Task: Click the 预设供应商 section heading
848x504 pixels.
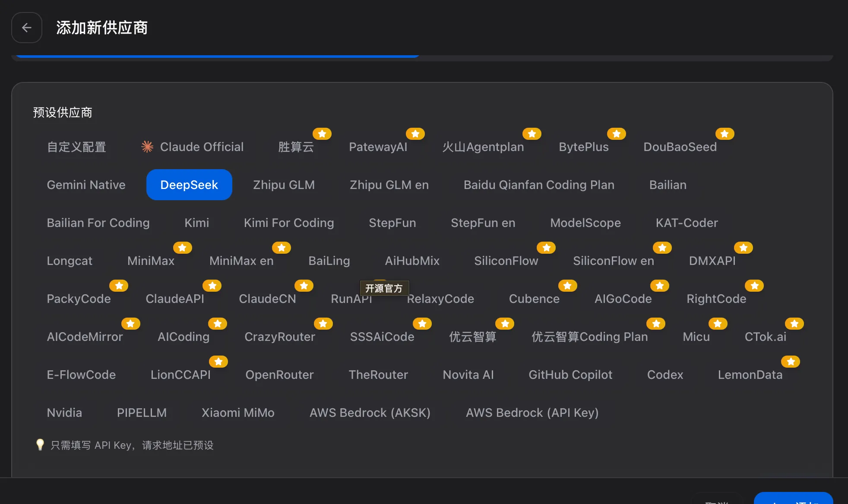Action: click(x=63, y=113)
